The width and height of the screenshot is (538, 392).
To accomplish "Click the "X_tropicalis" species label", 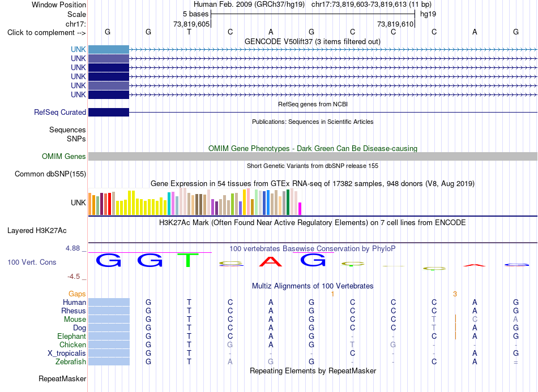I will pyautogui.click(x=67, y=354).
